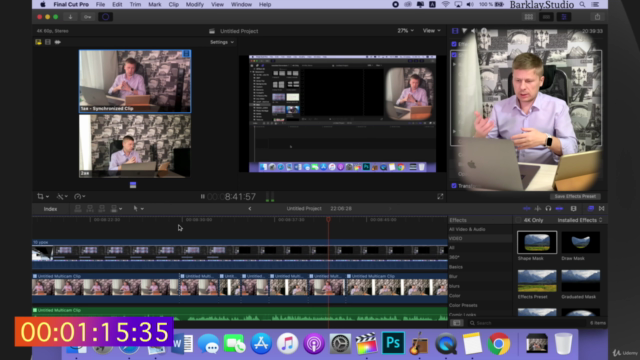Click the timeline playhead marker
Image resolution: width=640 pixels, height=360 pixels.
pyautogui.click(x=328, y=220)
